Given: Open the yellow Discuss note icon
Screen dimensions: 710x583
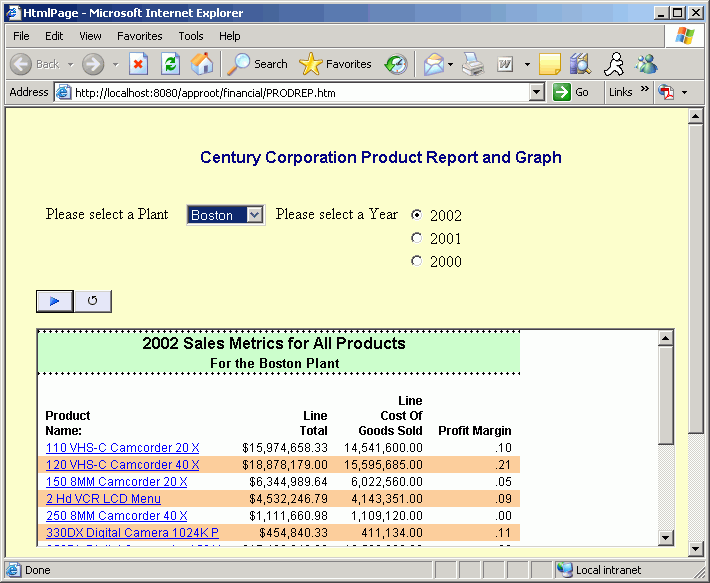Looking at the screenshot, I should [x=550, y=64].
